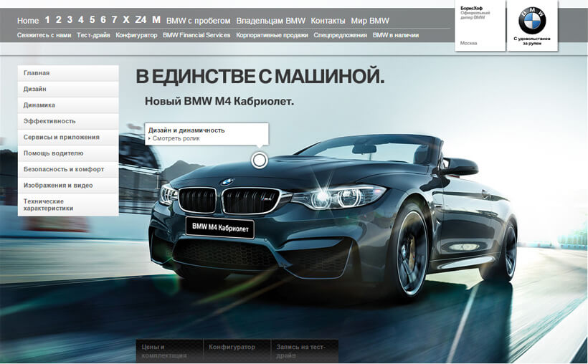Click the Смотреть ролик link in the tooltip
This screenshot has height=364, width=588.
(176, 139)
